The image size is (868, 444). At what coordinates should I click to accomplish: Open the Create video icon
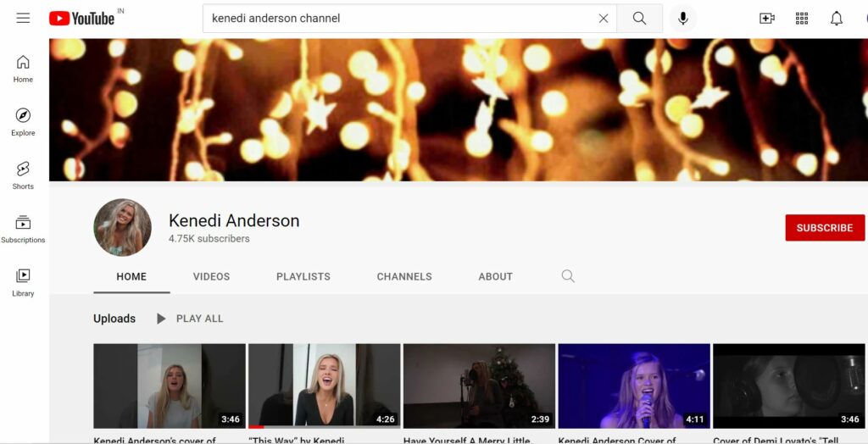(766, 19)
